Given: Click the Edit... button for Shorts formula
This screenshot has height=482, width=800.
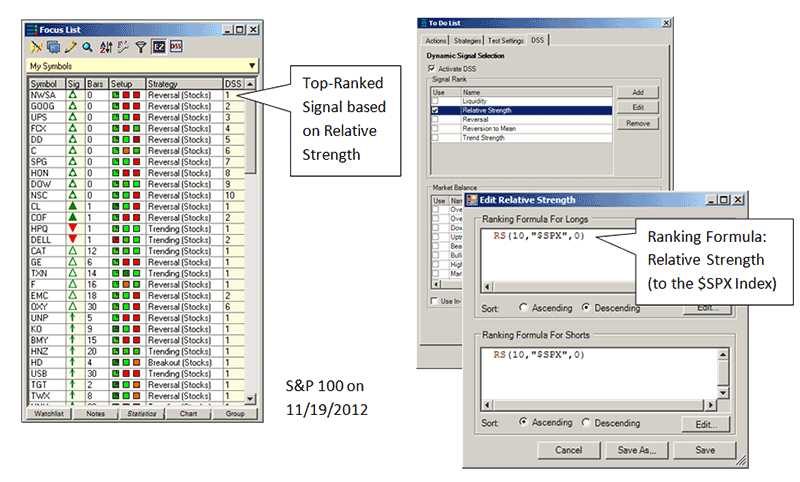Looking at the screenshot, I should point(706,424).
